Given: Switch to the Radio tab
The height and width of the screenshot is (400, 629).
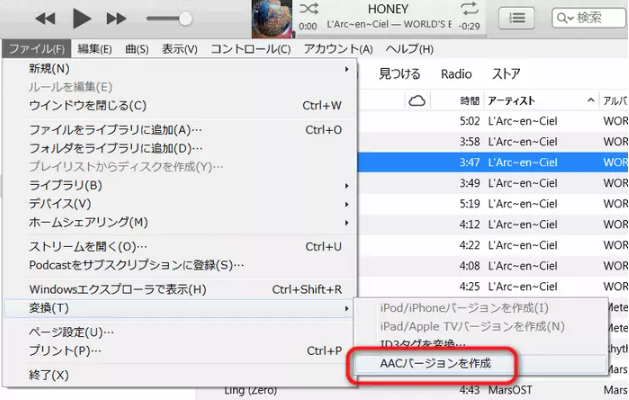Looking at the screenshot, I should [456, 74].
